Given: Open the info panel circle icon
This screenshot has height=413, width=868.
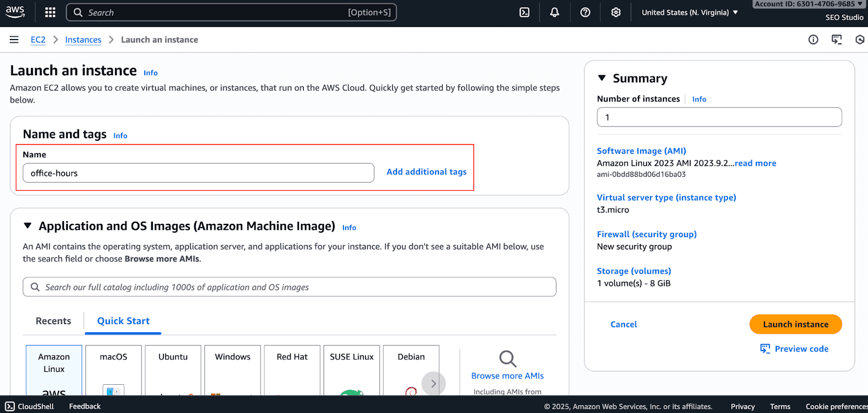Looking at the screenshot, I should pos(813,40).
